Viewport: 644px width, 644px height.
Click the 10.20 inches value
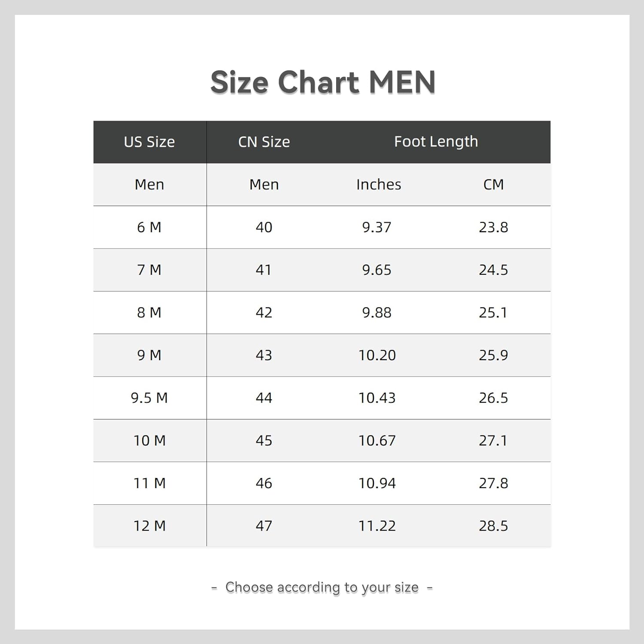377,355
